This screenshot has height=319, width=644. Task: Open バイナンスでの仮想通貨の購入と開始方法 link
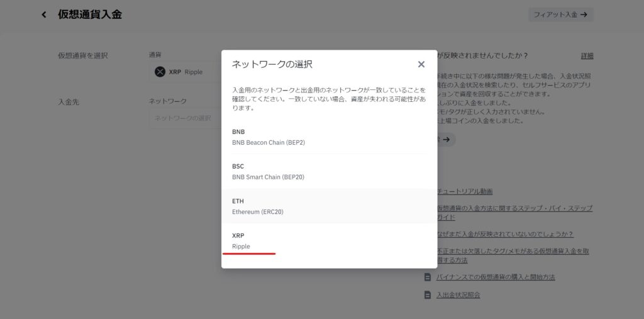click(x=496, y=277)
